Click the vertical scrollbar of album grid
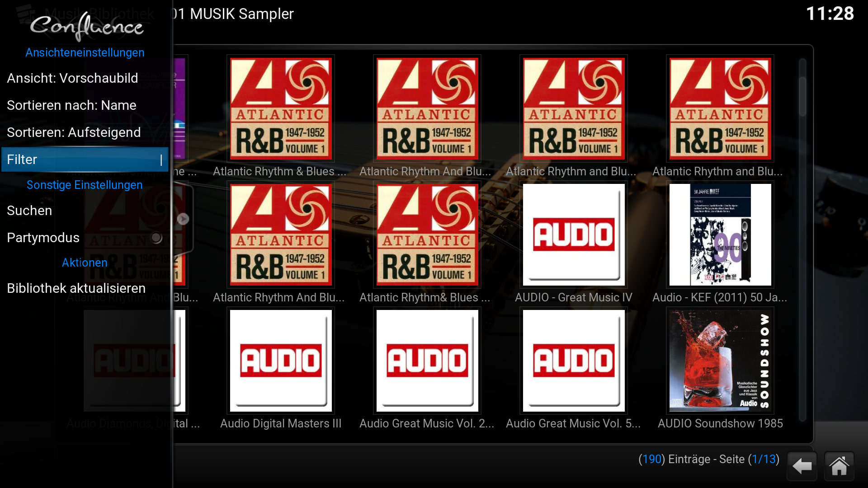 (x=802, y=239)
